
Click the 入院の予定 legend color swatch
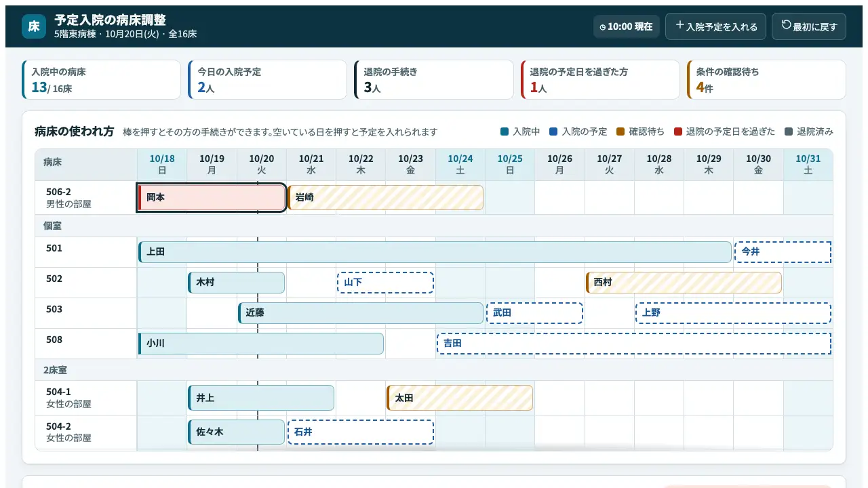point(553,131)
